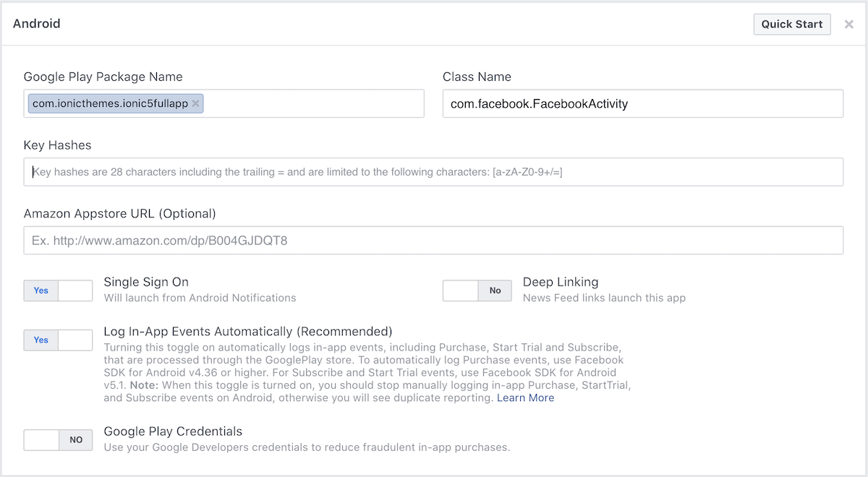The height and width of the screenshot is (477, 868).
Task: Enable the Google Play Credentials toggle
Action: tap(59, 439)
